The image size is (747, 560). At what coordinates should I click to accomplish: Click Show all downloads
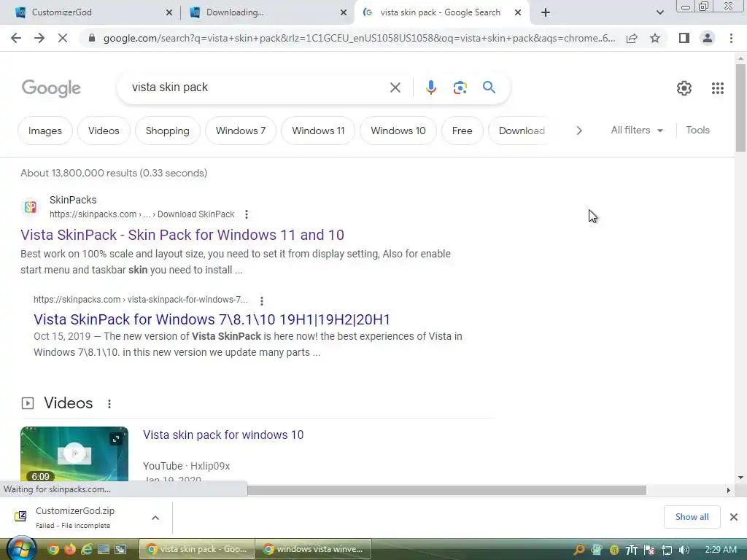(692, 517)
